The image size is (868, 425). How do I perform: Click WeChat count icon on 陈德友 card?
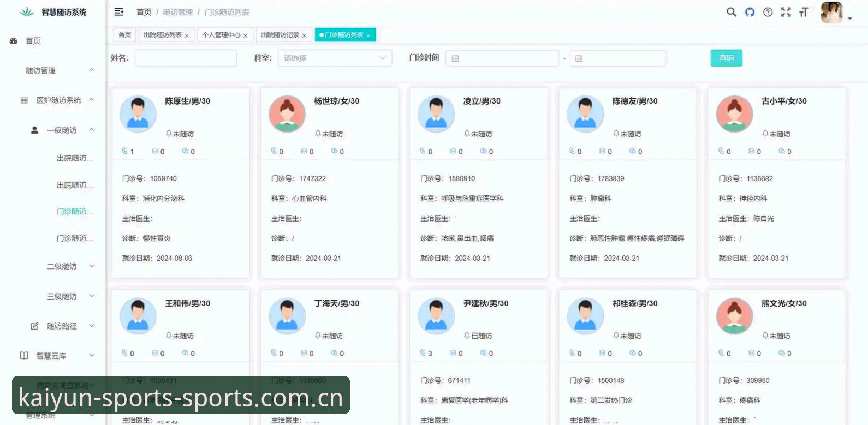[x=632, y=151]
